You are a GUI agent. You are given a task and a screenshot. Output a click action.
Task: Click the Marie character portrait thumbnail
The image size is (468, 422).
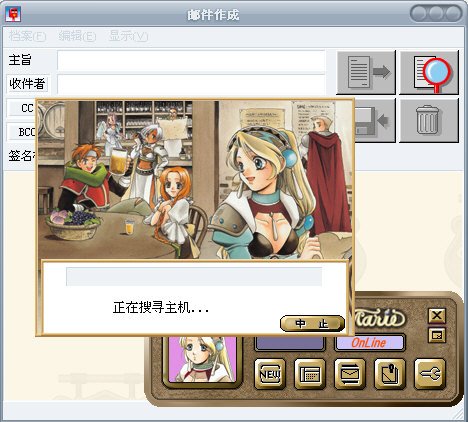202,359
